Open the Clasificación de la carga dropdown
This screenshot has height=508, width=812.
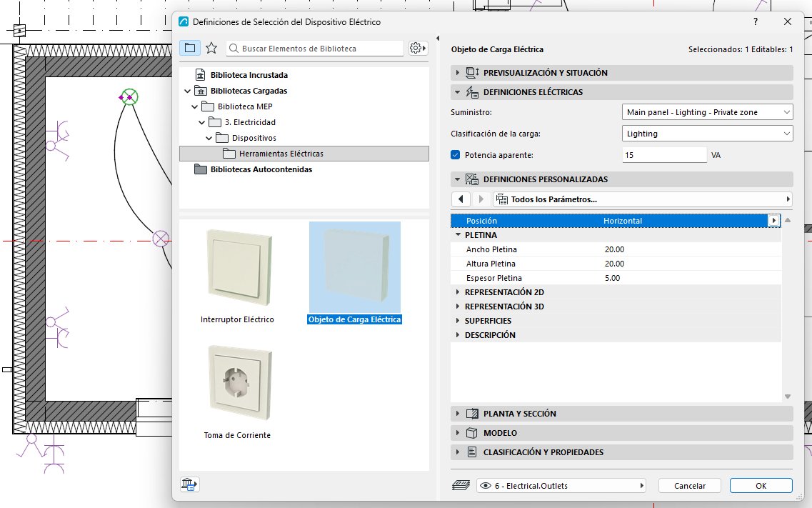point(707,134)
